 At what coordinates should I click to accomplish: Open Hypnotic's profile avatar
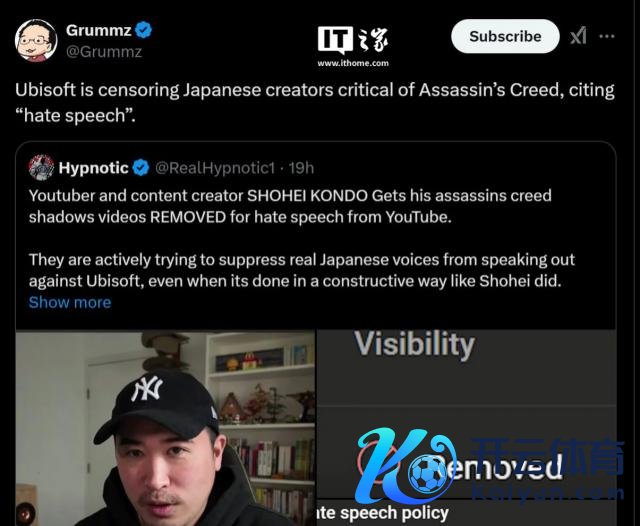41,167
